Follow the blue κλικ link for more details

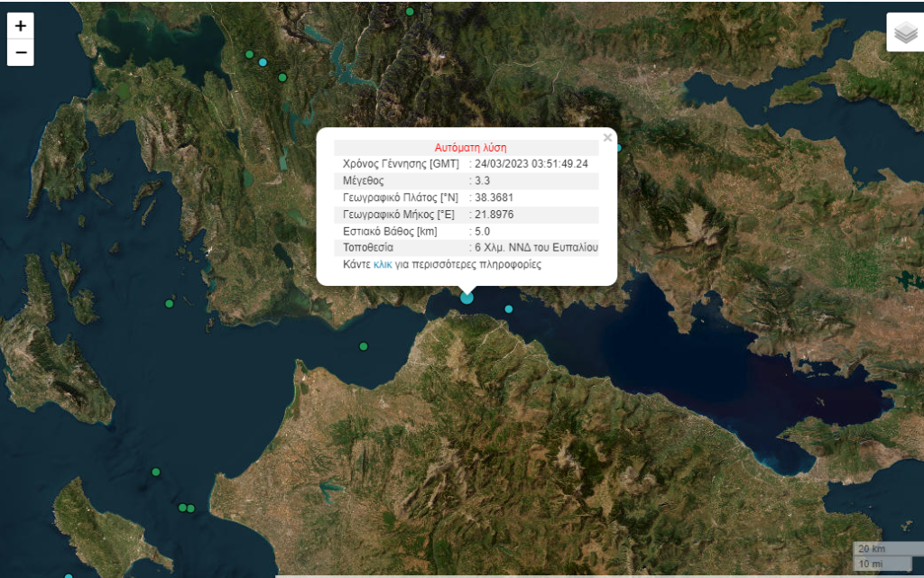coord(383,265)
